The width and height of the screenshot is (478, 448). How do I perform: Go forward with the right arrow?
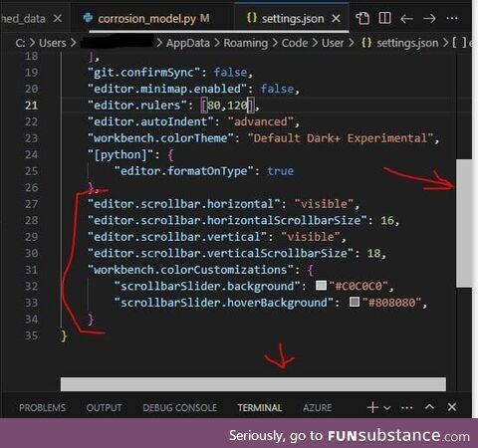tap(429, 19)
